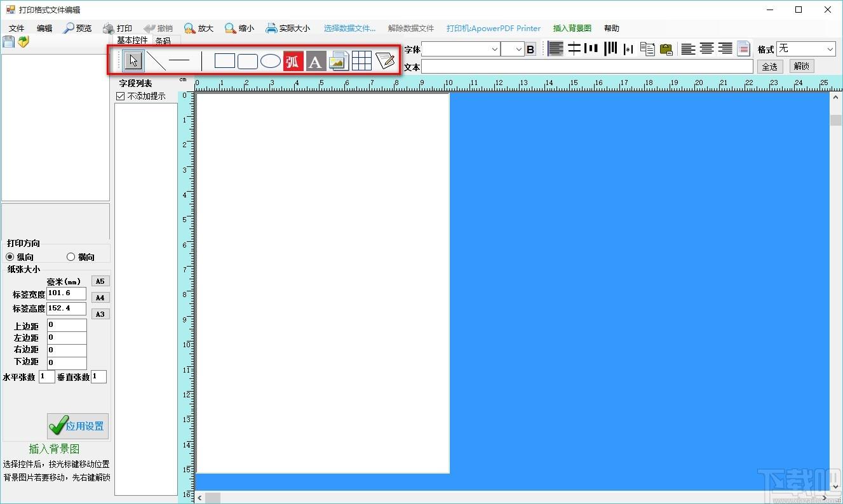Click the 应用设置 apply button
Screen dimensions: 843x504
[x=78, y=426]
